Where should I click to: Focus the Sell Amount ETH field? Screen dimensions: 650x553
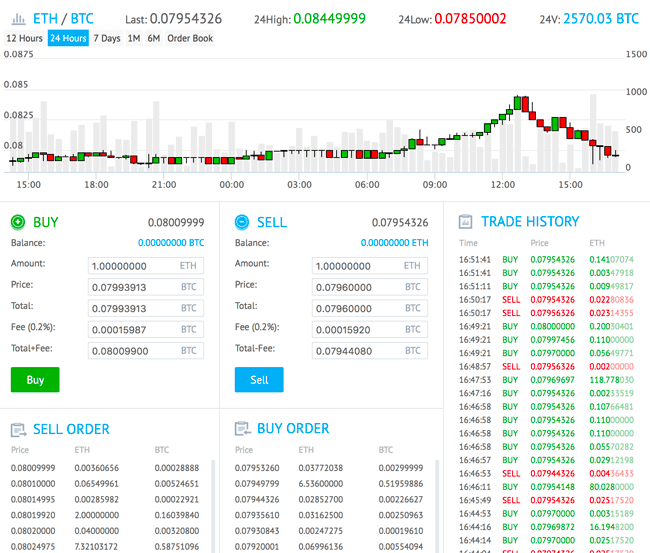coord(370,266)
